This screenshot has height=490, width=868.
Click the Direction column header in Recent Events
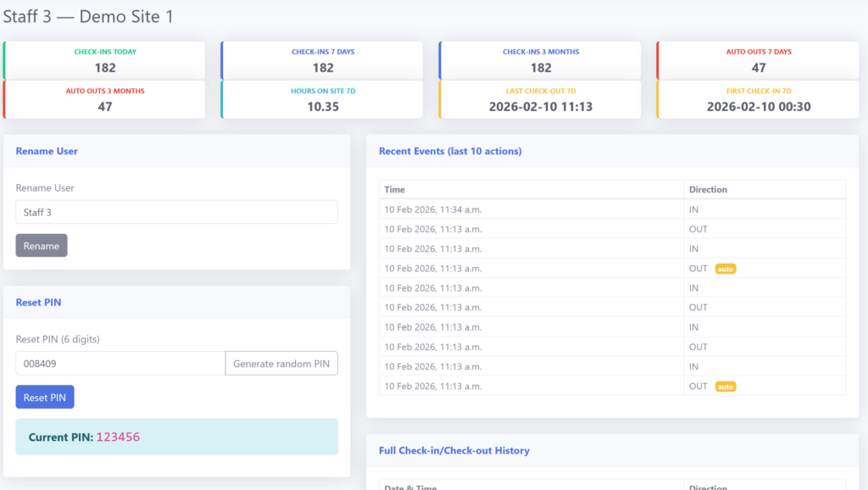coord(708,190)
